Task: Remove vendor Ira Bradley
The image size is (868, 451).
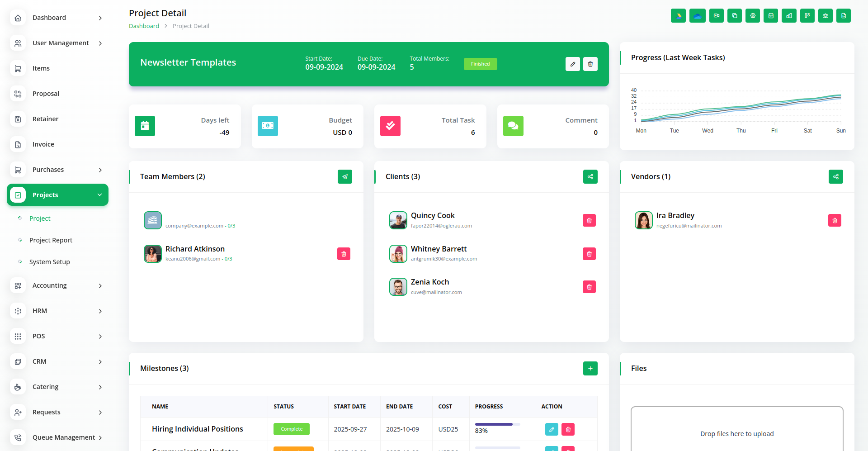Action: click(x=835, y=221)
